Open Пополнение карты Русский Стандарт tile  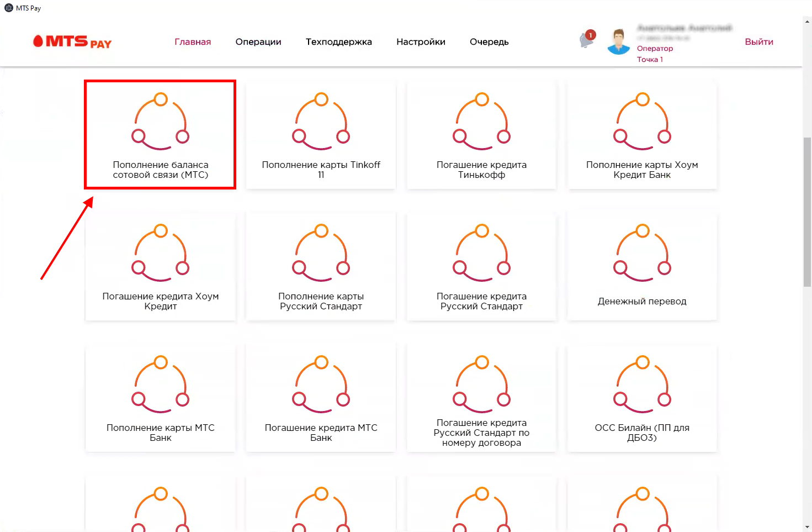321,266
